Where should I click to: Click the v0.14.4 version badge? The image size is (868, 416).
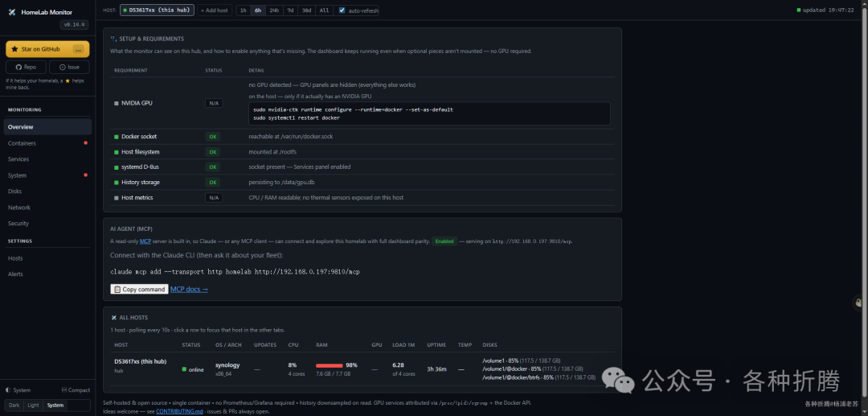pos(75,24)
